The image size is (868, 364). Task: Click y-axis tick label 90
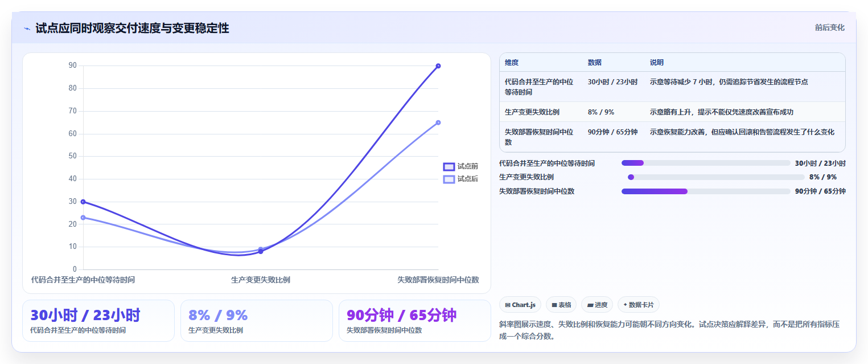(72, 66)
